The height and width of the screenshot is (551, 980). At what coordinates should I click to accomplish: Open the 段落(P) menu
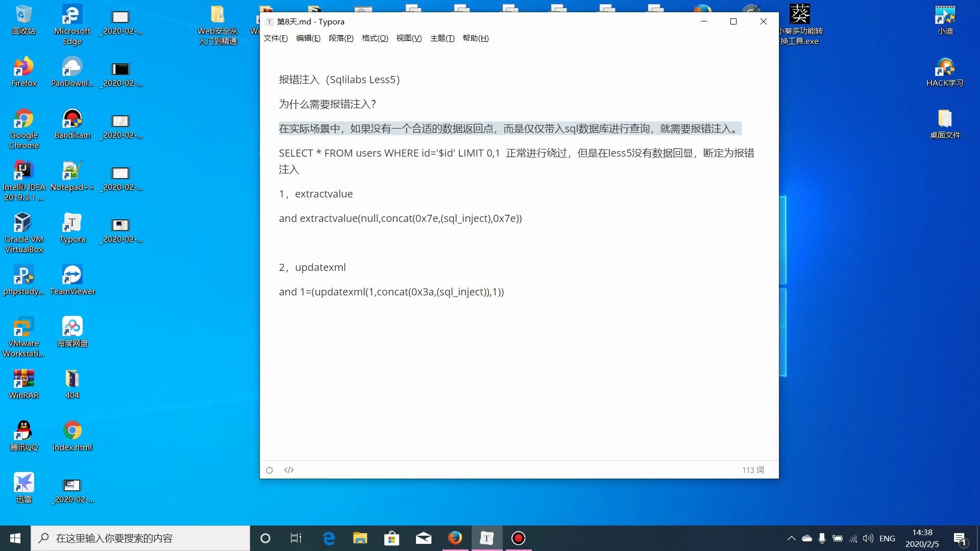pos(341,38)
